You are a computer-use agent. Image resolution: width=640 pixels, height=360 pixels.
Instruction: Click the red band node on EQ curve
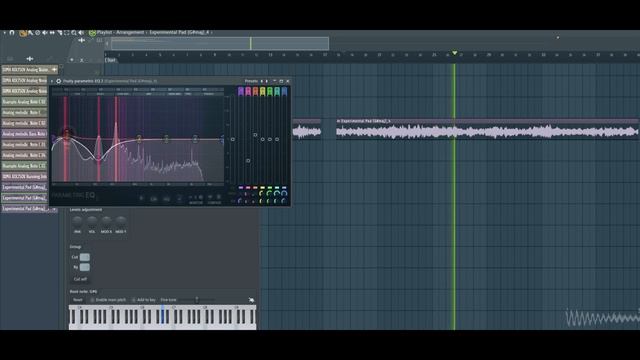(67, 133)
